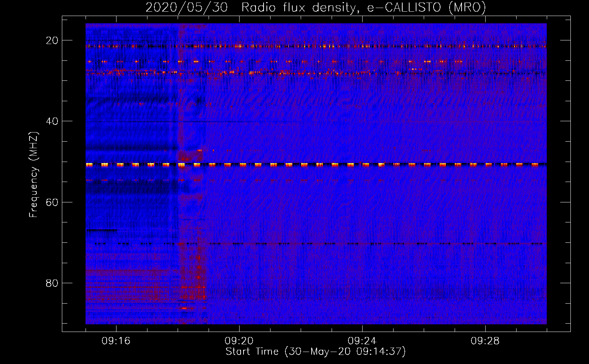
Task: Click the time tick label '09:24'
Action: click(362, 341)
